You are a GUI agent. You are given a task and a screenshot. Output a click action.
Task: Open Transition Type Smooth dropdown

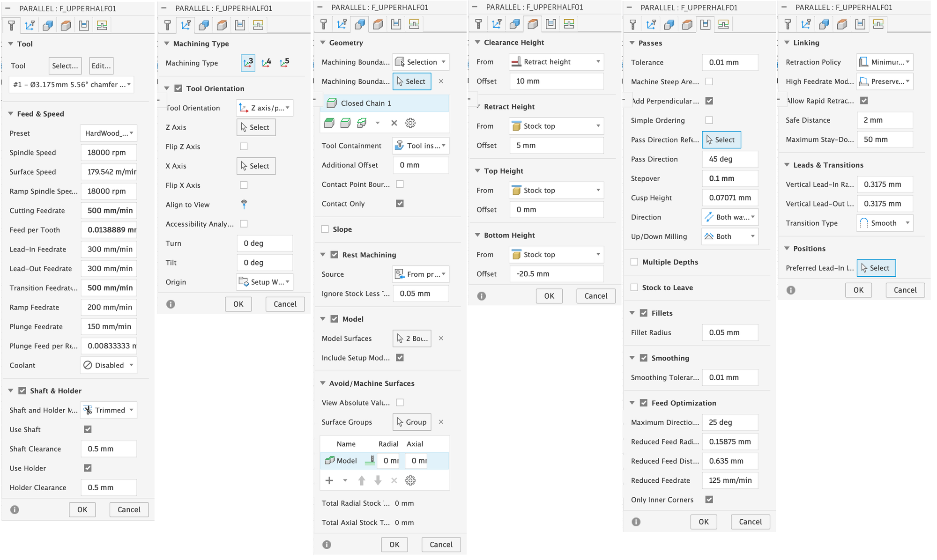(885, 223)
